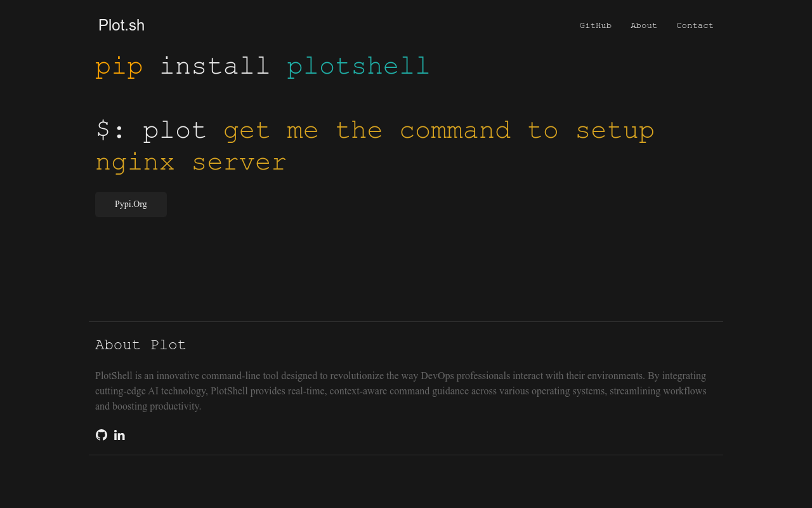Click the 'About Plot' heading
Viewport: 812px width, 508px height.
(x=141, y=345)
